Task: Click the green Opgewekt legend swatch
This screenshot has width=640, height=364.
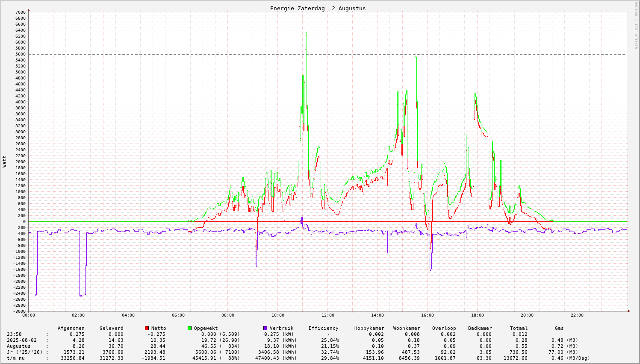Action: 190,328
